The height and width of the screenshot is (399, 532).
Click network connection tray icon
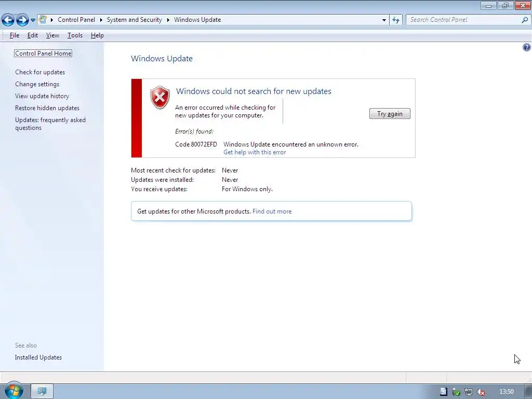(469, 392)
